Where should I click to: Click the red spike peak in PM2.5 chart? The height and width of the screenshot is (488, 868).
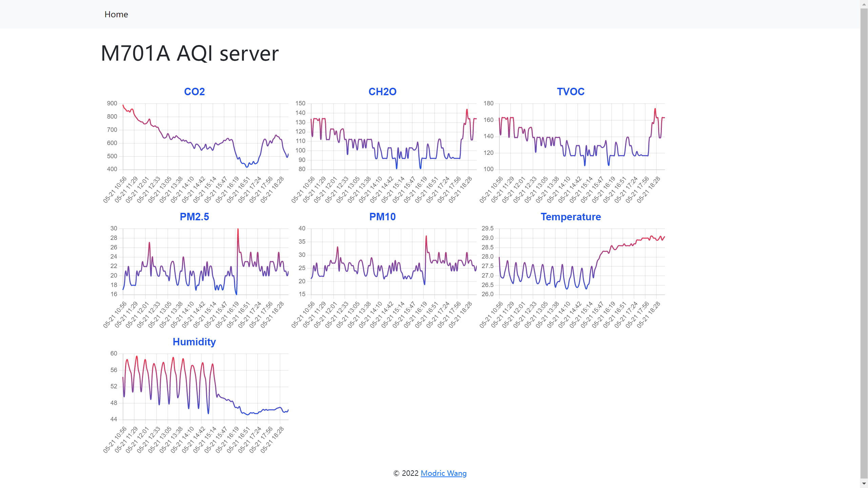point(238,229)
